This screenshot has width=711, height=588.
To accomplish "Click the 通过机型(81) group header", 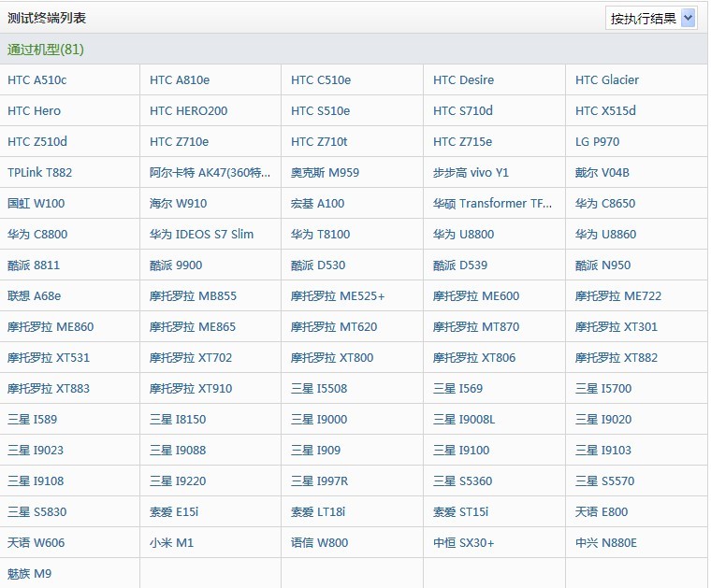I will (45, 50).
